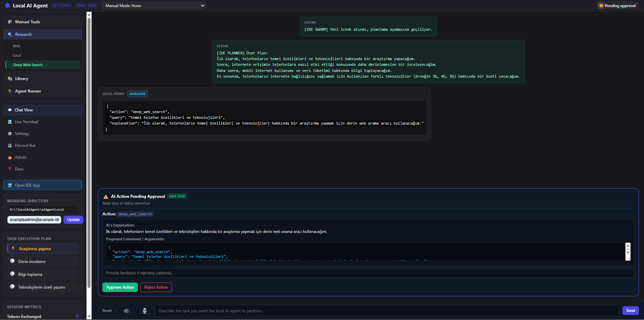
Task: Click the Tokens Exchanged metric row
Action: pos(43,316)
